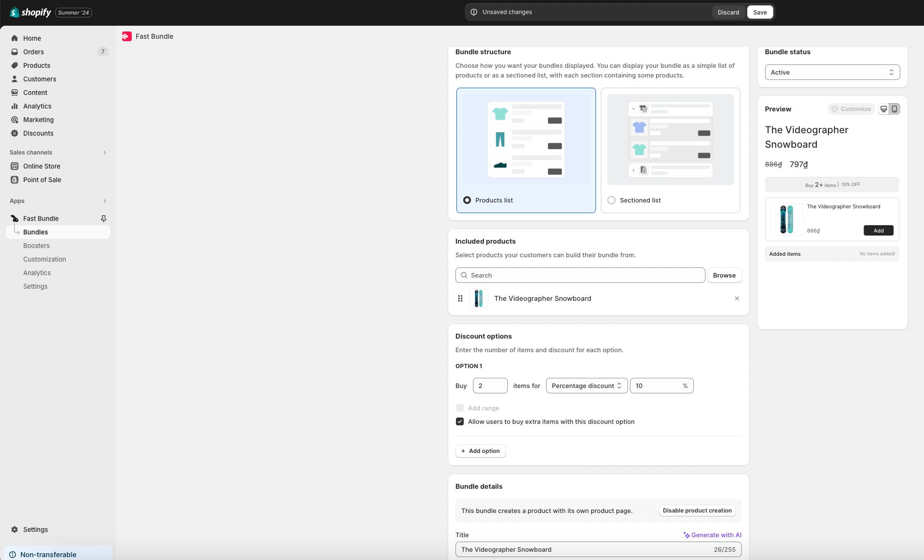Click the Products tag icon
Image resolution: width=924 pixels, height=560 pixels.
[x=15, y=65]
